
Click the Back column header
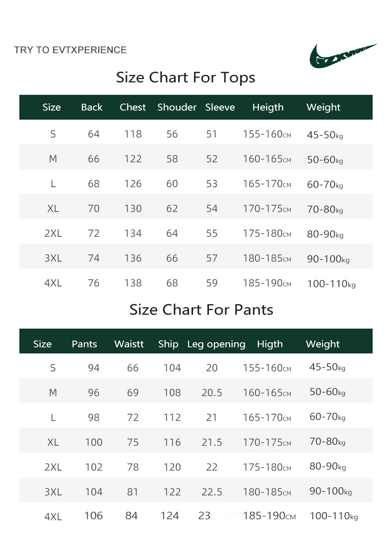coord(92,107)
